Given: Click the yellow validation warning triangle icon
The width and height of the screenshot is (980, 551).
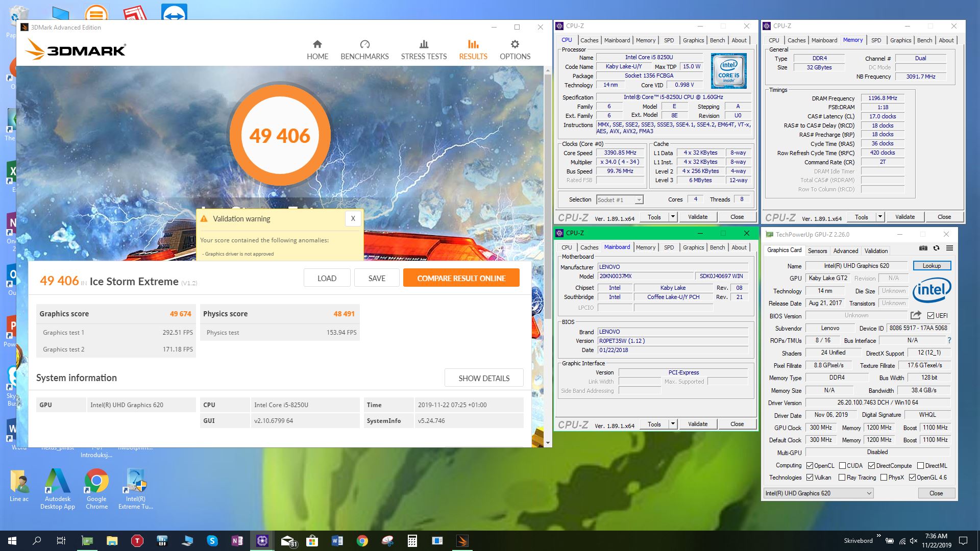Looking at the screenshot, I should pos(204,219).
